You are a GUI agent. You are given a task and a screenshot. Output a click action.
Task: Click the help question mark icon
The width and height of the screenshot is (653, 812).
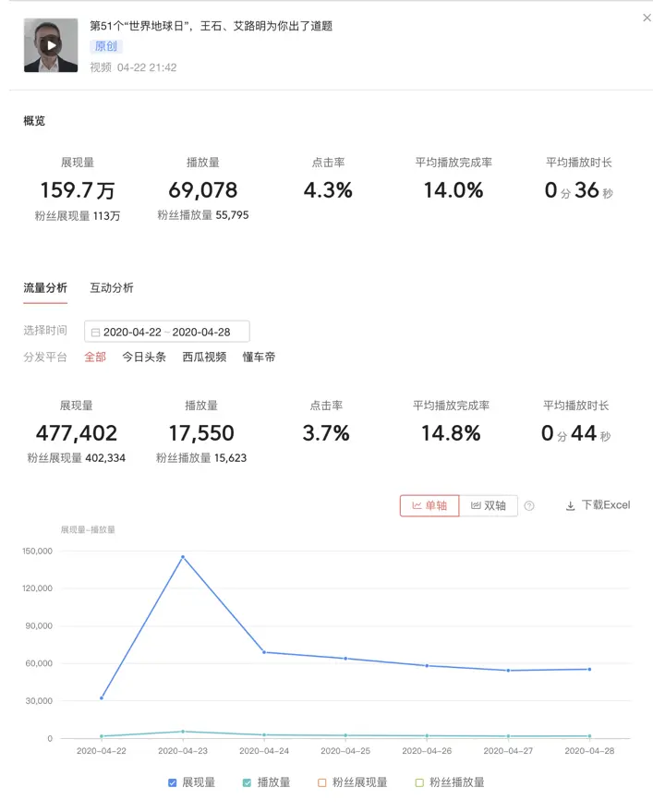[x=529, y=506]
